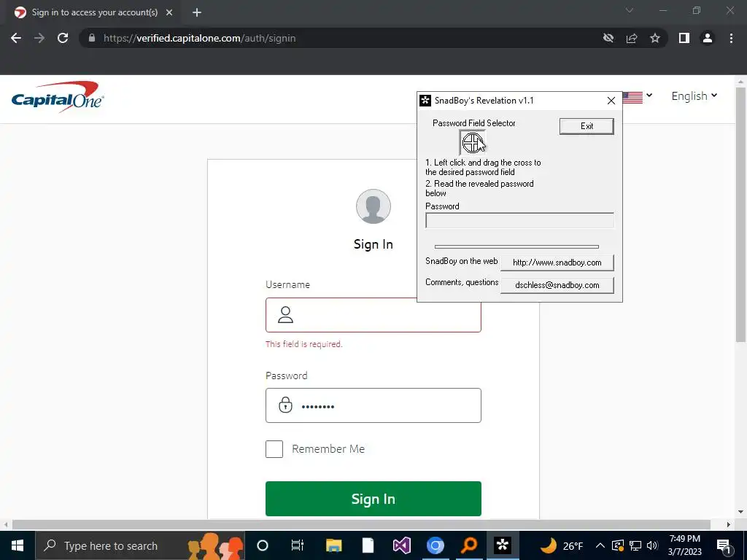
Task: Click the user avatar above Sign In
Action: point(373,206)
